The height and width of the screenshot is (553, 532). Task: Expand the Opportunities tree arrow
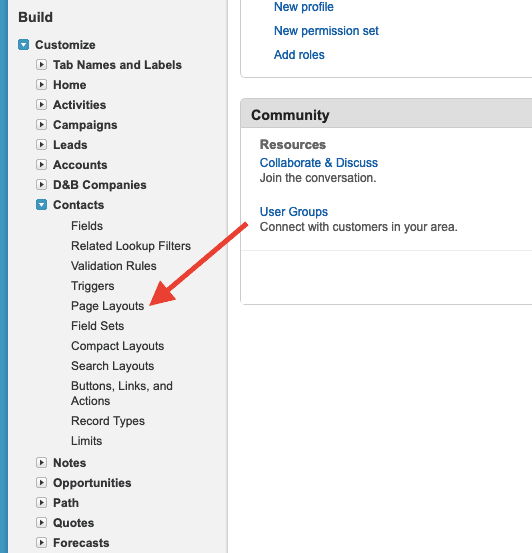coord(42,482)
